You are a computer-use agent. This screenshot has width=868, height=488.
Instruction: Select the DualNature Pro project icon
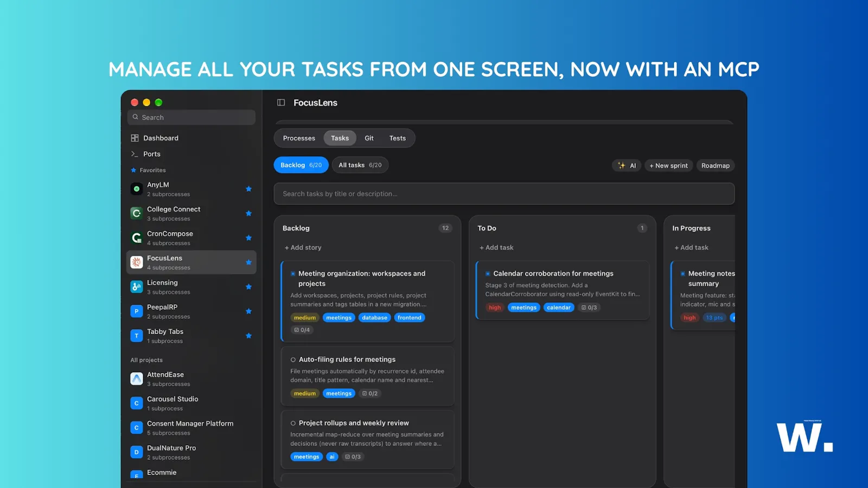[x=137, y=452]
